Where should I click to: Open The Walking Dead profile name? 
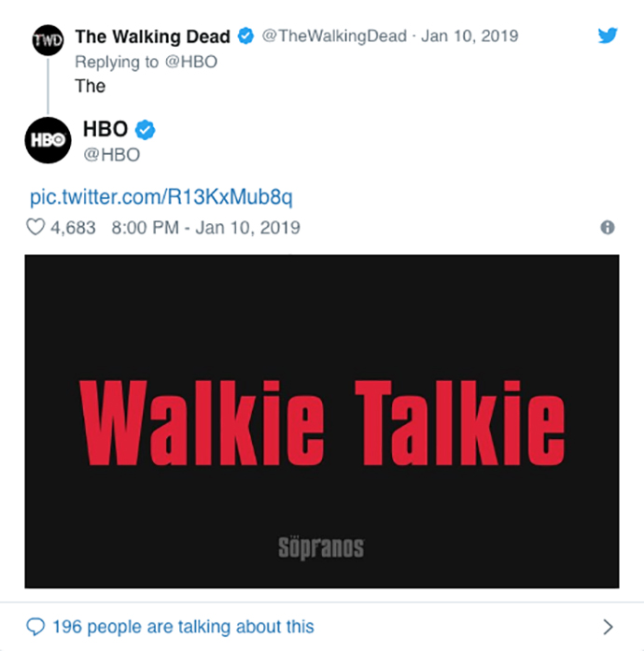pyautogui.click(x=152, y=36)
